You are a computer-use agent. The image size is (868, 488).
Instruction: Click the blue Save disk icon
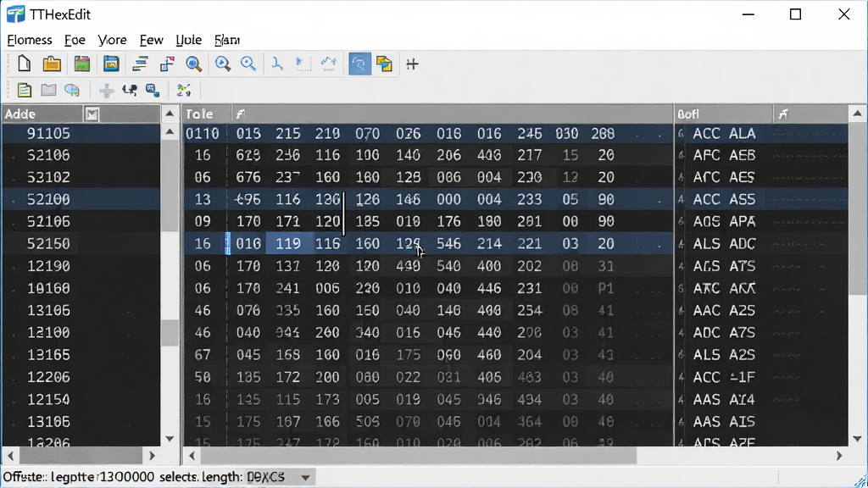(x=111, y=64)
